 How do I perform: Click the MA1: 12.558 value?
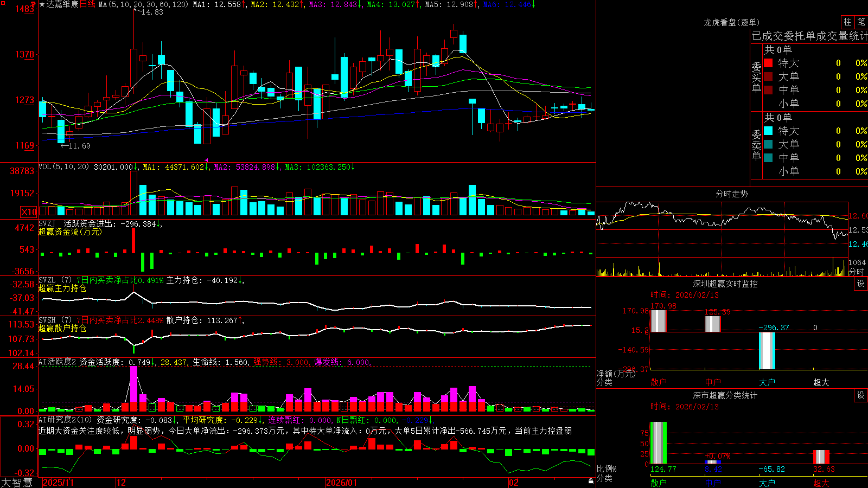[x=216, y=4]
